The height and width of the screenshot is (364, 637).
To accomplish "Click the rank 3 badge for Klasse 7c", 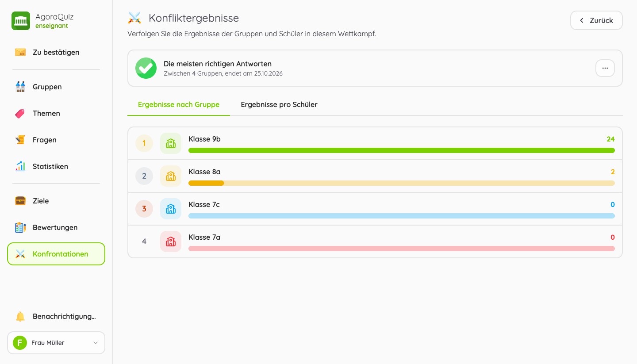I will (144, 209).
